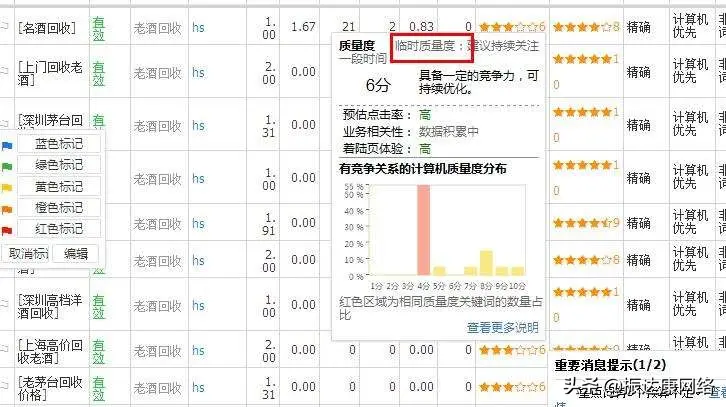Click the flag icon beside [名酒回收]
Viewport: 726px width, 407px height.
click(5, 26)
